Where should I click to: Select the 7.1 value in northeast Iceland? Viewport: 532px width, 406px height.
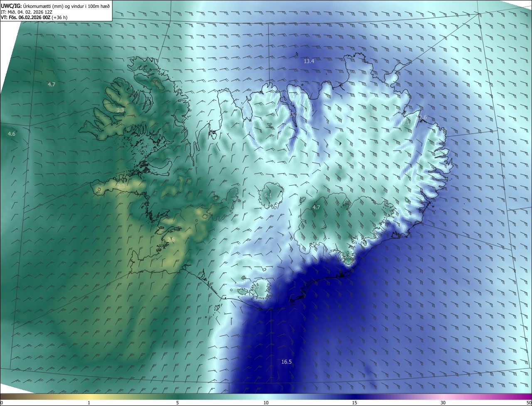coord(406,122)
